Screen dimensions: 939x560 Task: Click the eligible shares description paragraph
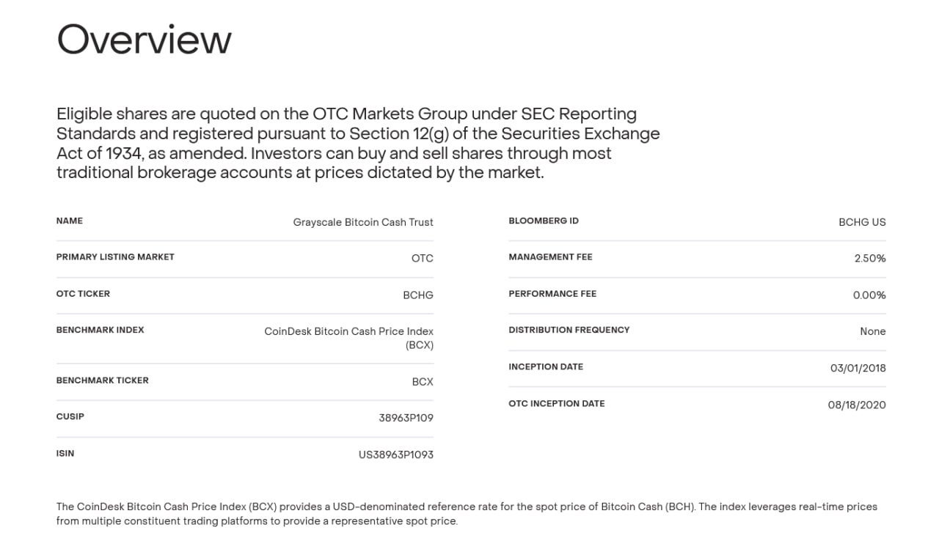pos(358,144)
